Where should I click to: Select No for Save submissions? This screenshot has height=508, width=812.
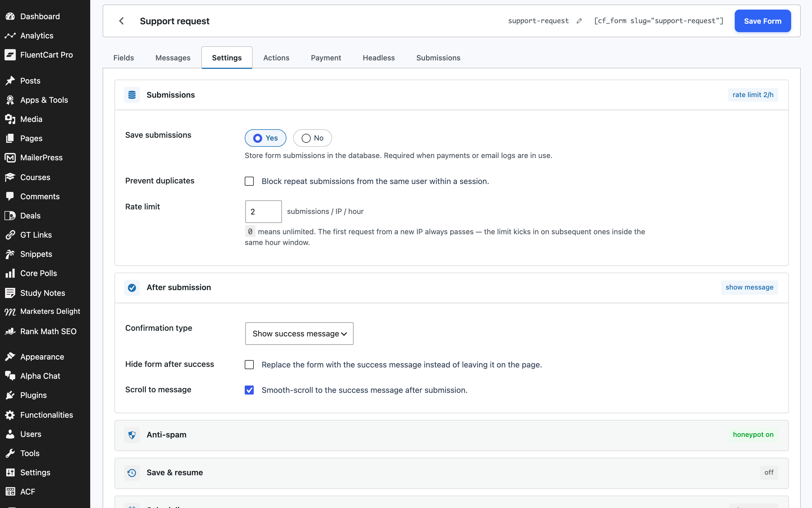[x=312, y=138]
